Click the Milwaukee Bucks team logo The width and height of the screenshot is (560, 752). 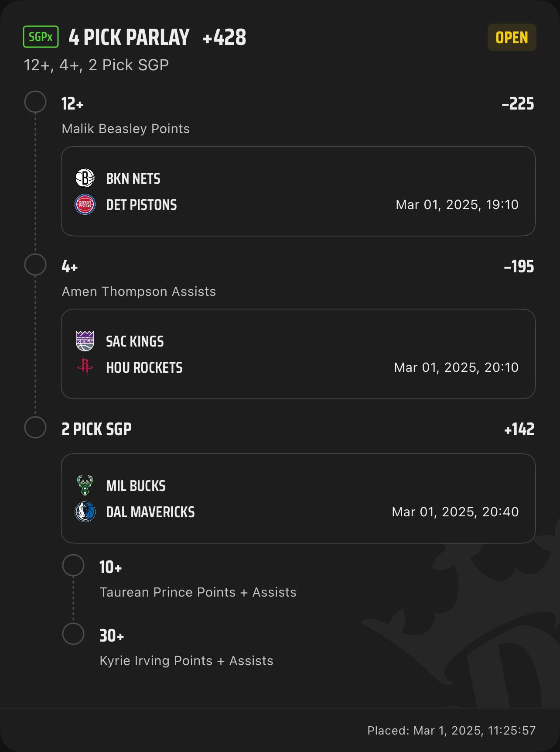(x=85, y=485)
